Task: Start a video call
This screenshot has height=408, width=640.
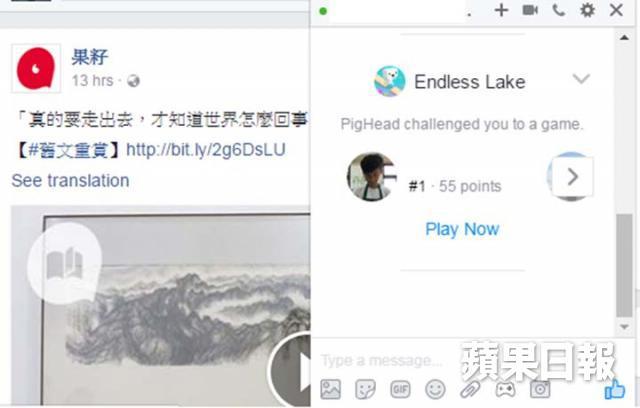Action: click(530, 10)
